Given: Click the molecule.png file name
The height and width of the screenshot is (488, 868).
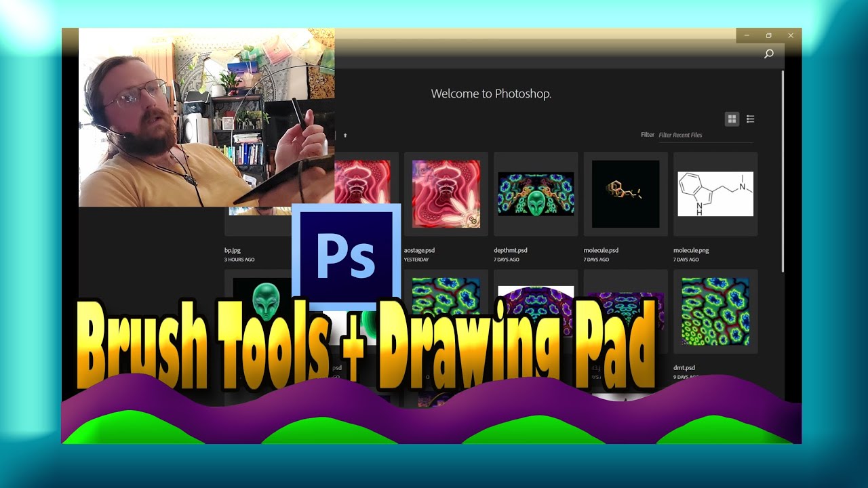Looking at the screenshot, I should 692,250.
